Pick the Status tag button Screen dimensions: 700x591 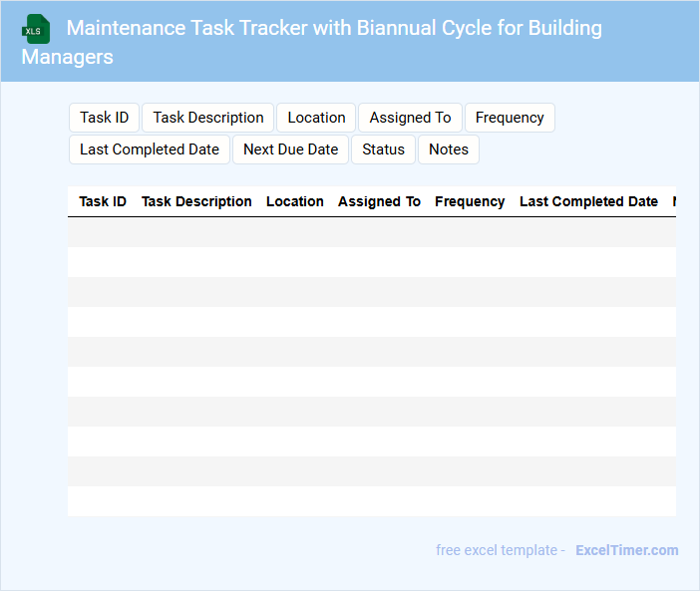(383, 149)
